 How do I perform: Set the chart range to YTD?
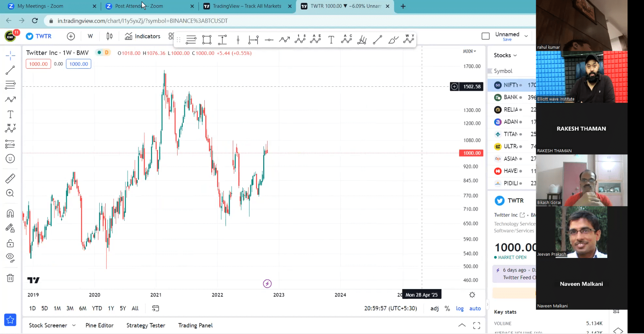[97, 308]
